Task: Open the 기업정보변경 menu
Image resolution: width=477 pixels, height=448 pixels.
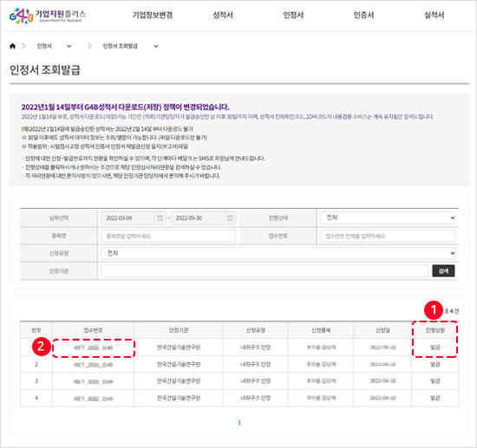Action: [153, 15]
